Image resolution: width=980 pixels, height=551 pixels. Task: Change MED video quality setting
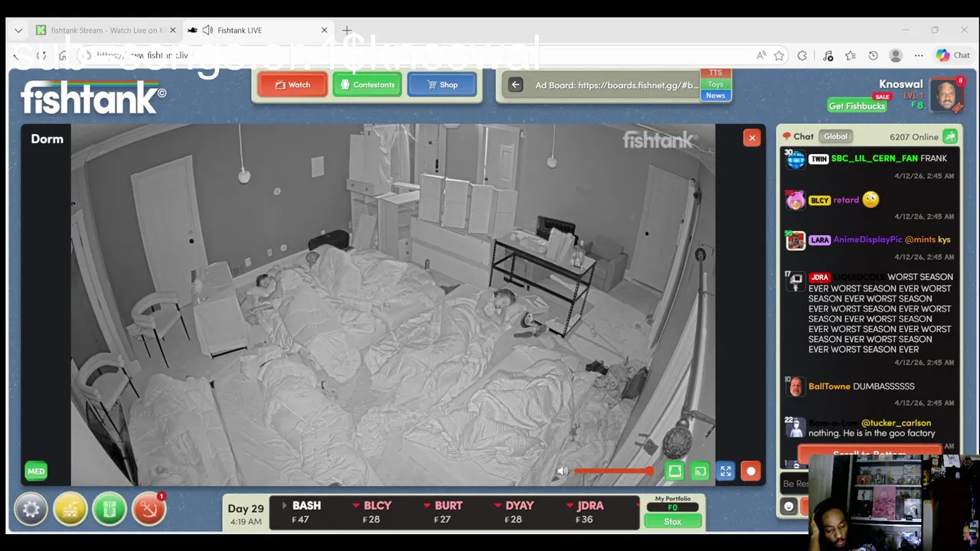click(x=36, y=471)
